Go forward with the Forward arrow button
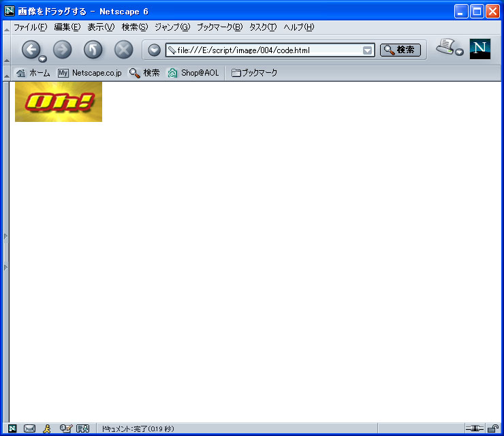This screenshot has height=436, width=504. [62, 50]
